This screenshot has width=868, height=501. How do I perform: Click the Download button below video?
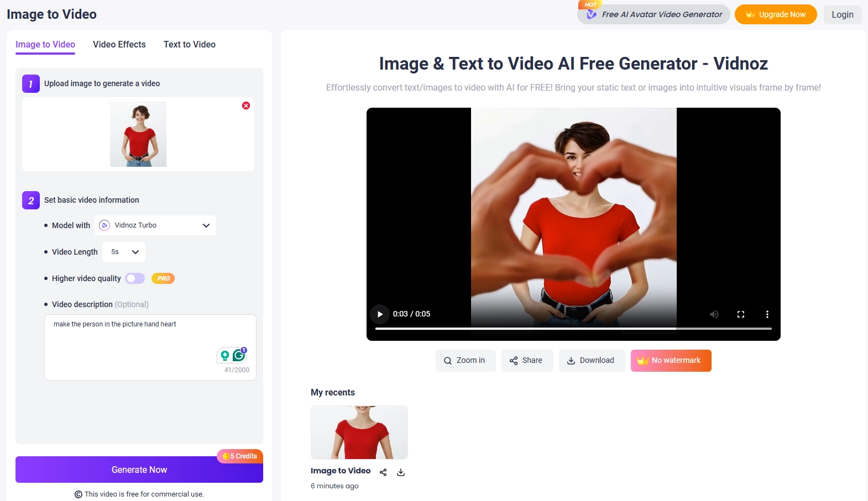coord(592,361)
